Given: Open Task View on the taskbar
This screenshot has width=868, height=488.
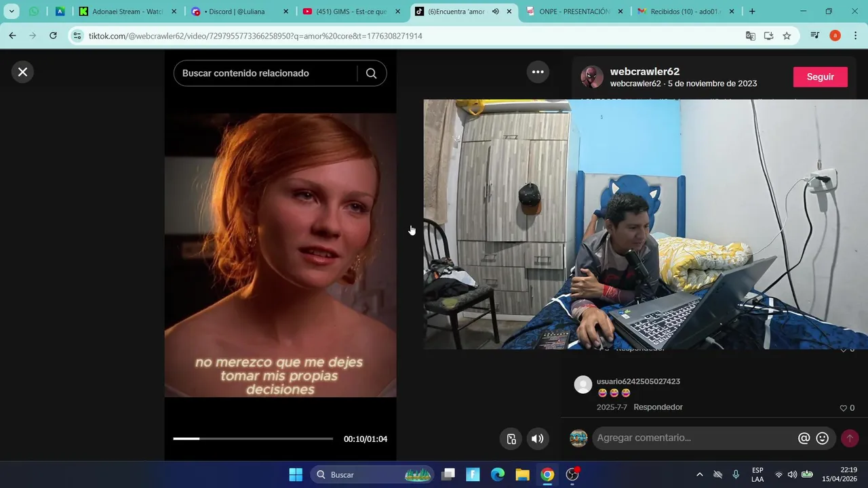Looking at the screenshot, I should [448, 474].
